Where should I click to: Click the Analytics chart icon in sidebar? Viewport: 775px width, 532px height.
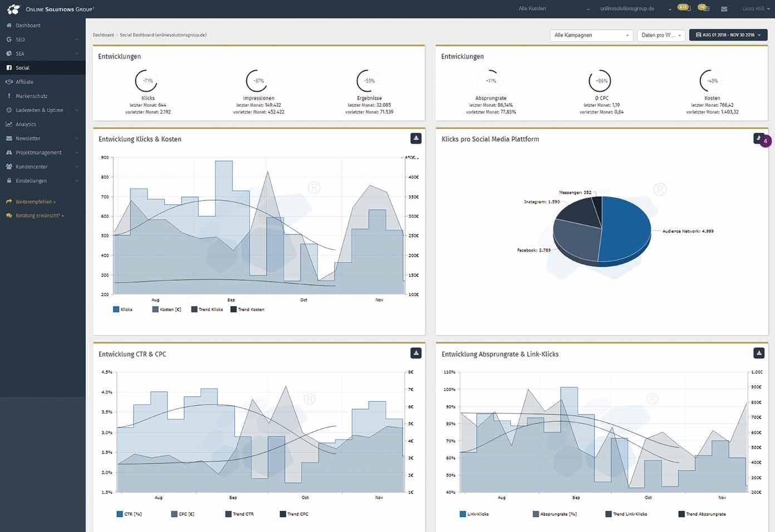tap(9, 124)
